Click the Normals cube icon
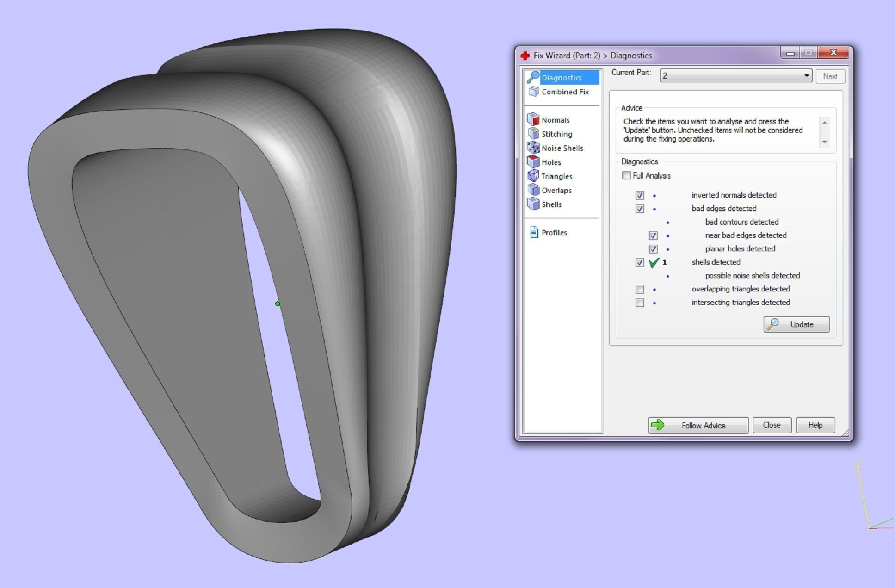This screenshot has width=895, height=588. point(533,120)
